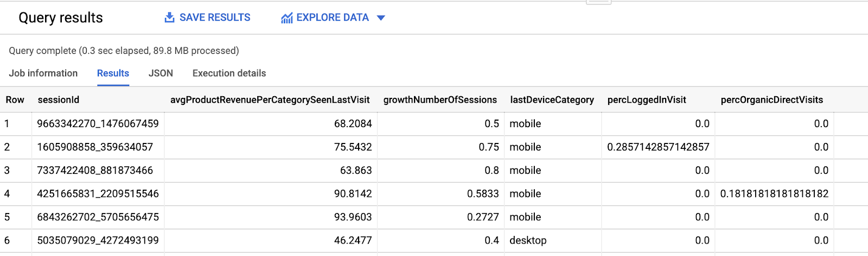Click the sessionId column header
The height and width of the screenshot is (256, 868).
pos(59,100)
